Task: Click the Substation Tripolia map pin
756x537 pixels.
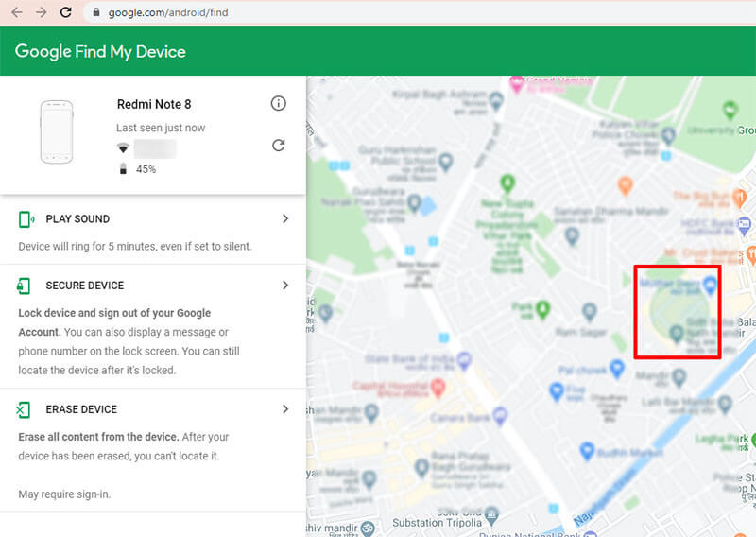Action: click(x=491, y=515)
